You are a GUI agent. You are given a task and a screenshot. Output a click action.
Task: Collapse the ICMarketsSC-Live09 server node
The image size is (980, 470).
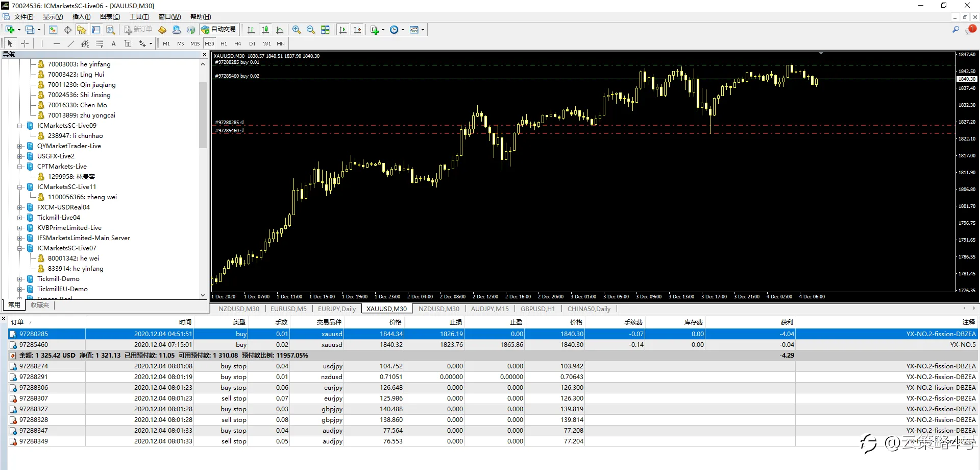point(20,126)
